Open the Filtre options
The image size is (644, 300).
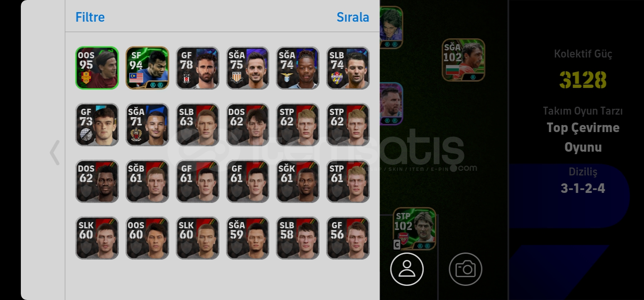pos(90,17)
